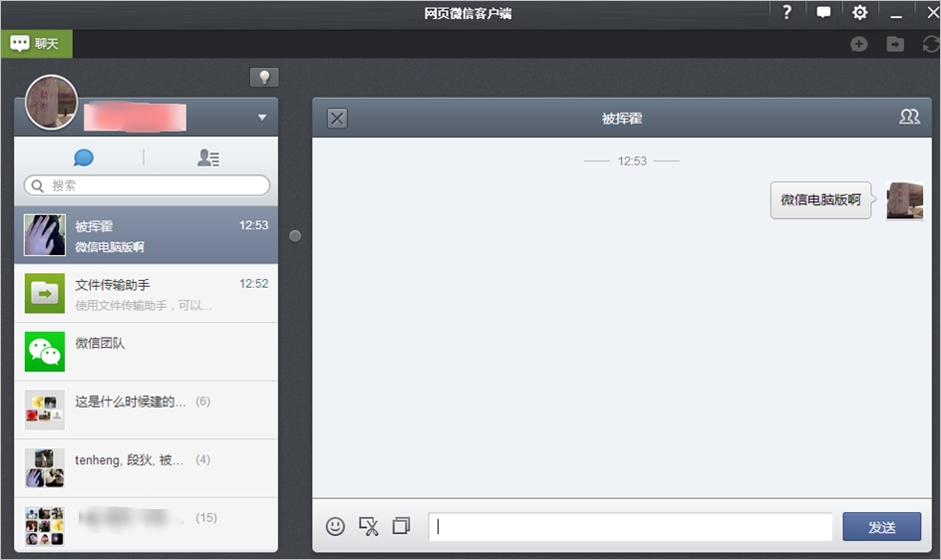
Task: Select the 聊天 chat tab
Action: [36, 44]
